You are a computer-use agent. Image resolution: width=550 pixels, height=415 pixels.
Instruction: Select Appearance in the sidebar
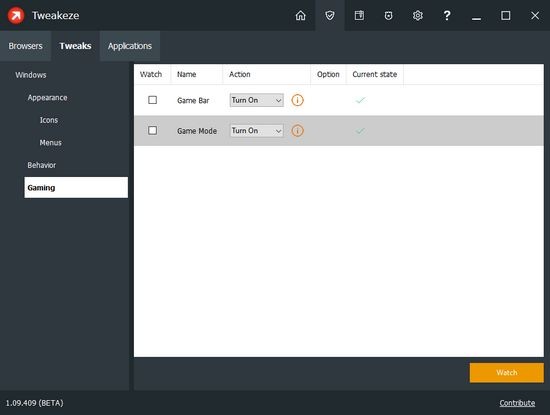[47, 98]
